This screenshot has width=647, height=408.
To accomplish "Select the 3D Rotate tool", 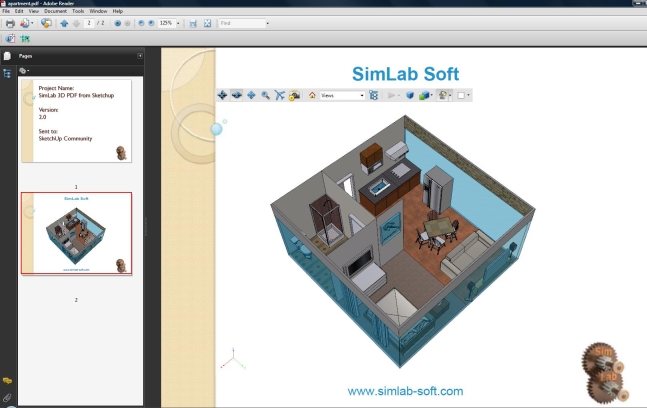I will [x=222, y=95].
